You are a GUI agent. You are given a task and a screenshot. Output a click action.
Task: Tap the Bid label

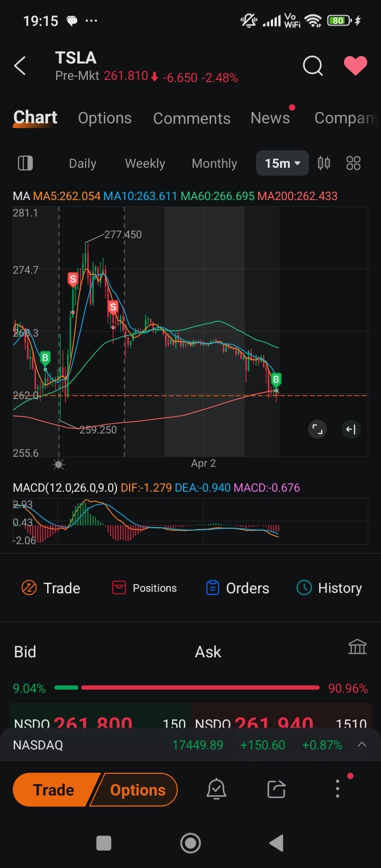point(25,652)
